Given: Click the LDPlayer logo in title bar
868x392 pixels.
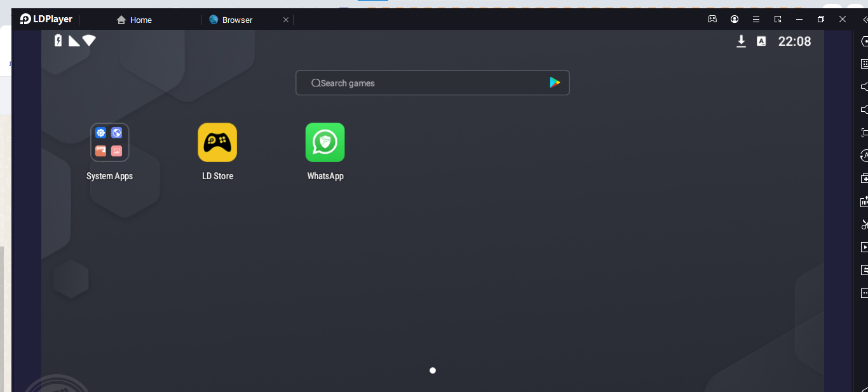Looking at the screenshot, I should click(46, 19).
